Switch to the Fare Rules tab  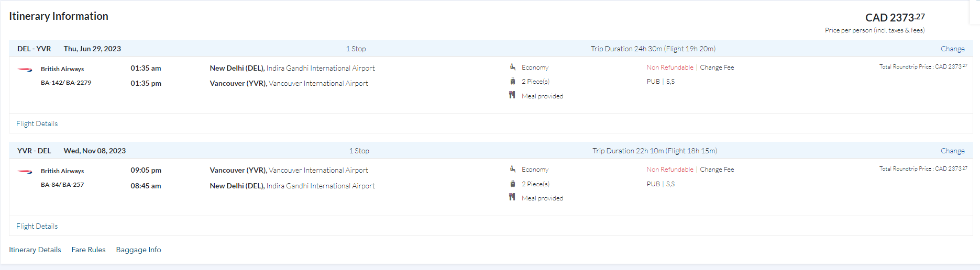click(89, 250)
